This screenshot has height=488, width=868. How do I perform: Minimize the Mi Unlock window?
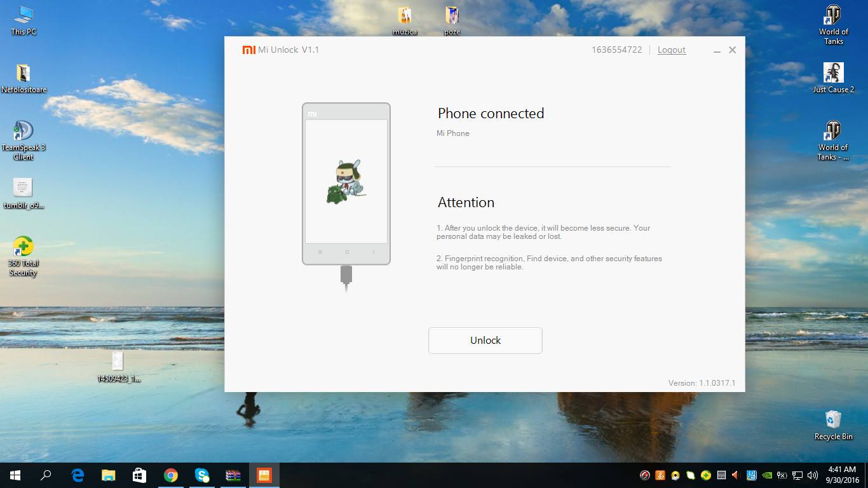tap(717, 50)
